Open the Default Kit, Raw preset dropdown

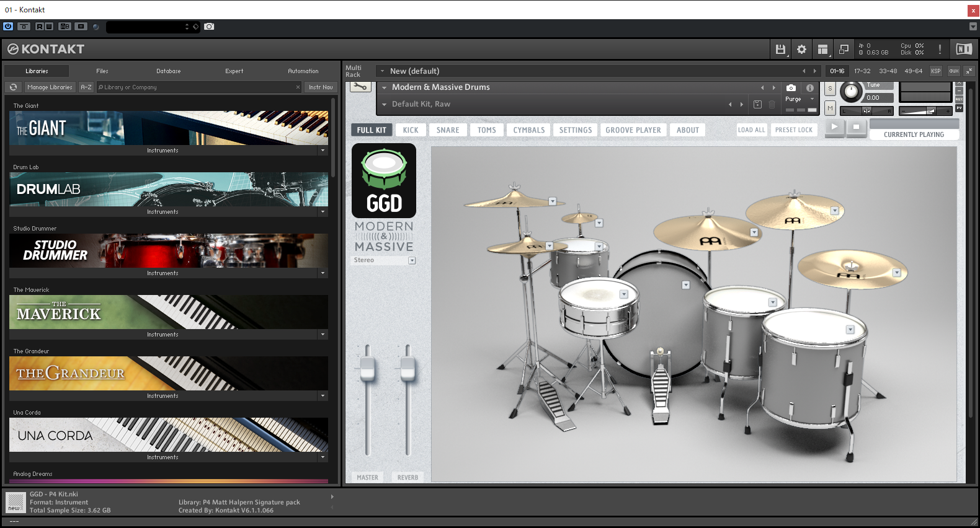pos(385,104)
